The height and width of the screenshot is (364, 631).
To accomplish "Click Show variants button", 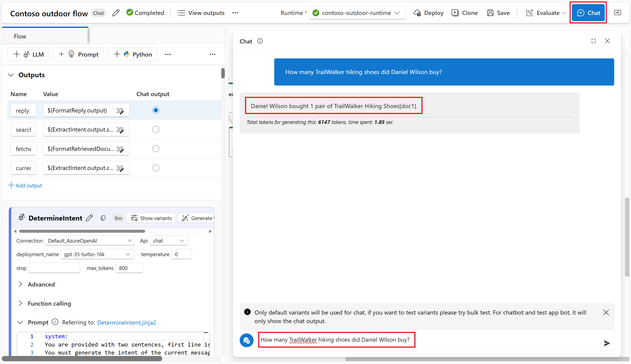I will click(x=151, y=218).
